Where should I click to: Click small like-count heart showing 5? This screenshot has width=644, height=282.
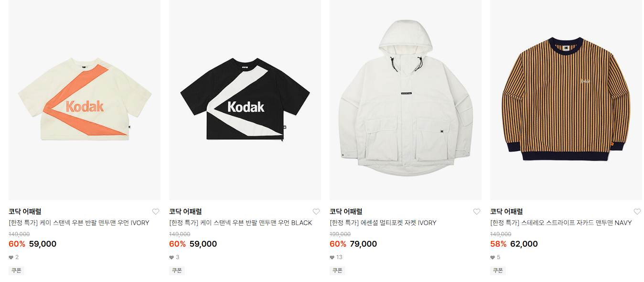tap(493, 258)
